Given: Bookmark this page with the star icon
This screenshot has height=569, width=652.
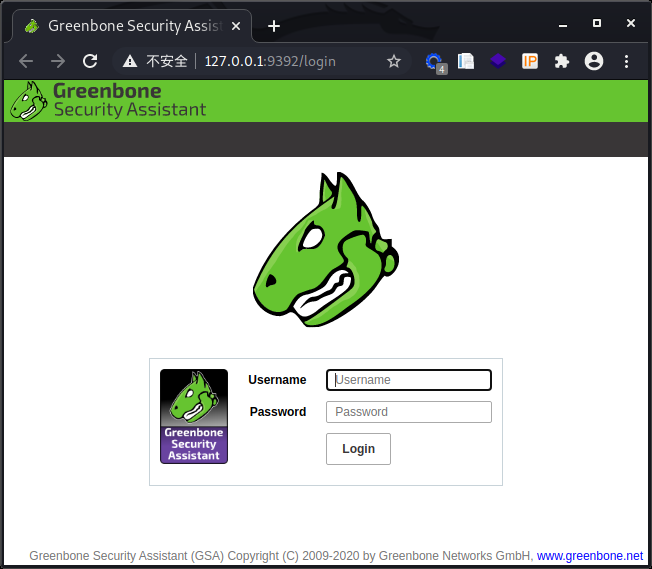Looking at the screenshot, I should click(393, 62).
